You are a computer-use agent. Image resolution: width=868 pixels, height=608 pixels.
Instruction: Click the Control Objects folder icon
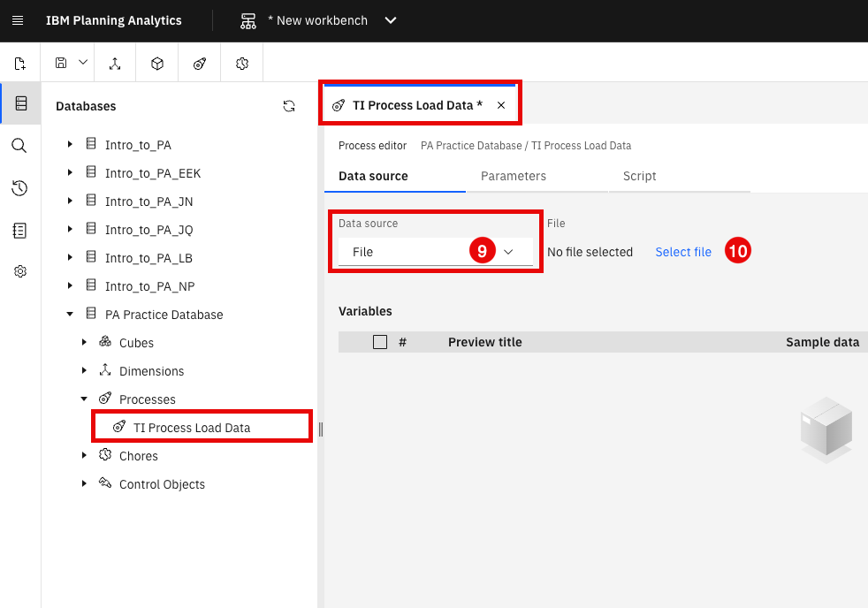pyautogui.click(x=105, y=483)
